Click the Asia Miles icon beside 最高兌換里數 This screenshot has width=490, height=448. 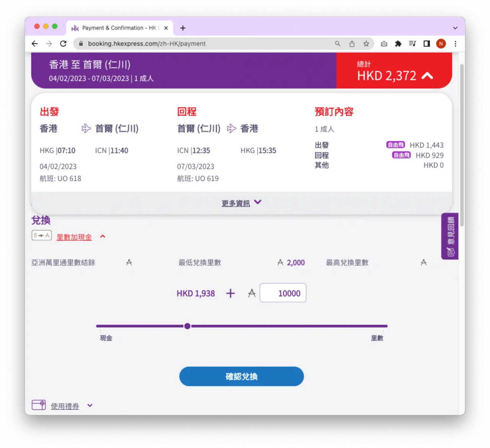tap(423, 262)
